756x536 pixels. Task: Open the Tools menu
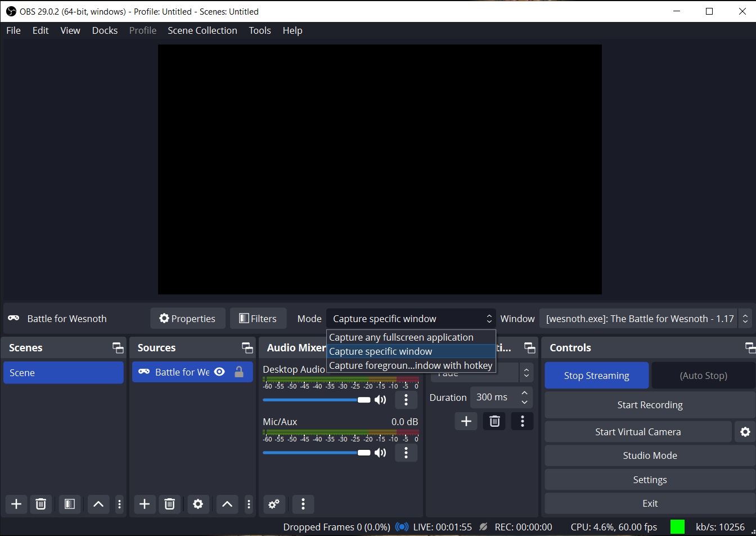[x=259, y=30]
